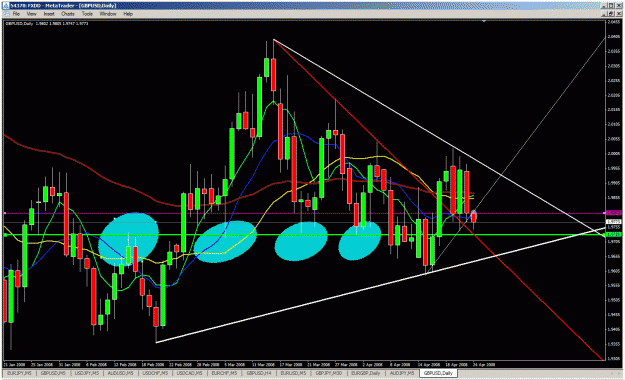Switch to the USDJPY,M5 chart tab
This screenshot has width=625, height=380.
(x=87, y=373)
